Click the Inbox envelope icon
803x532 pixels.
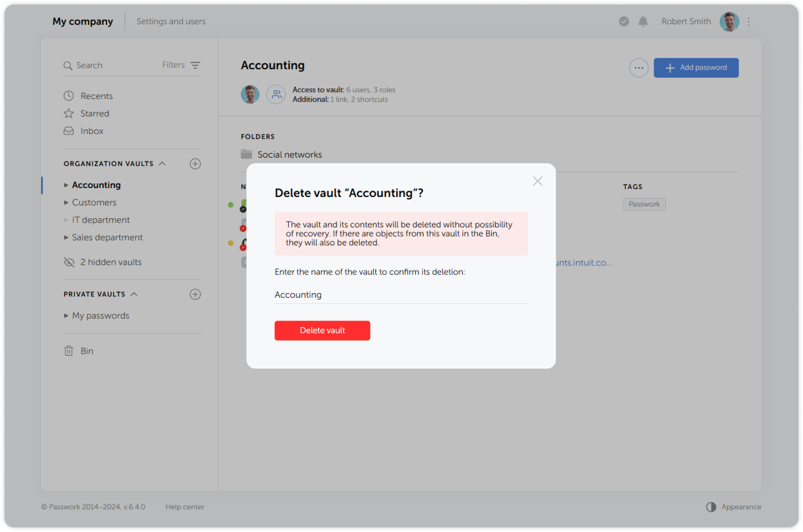click(x=68, y=131)
